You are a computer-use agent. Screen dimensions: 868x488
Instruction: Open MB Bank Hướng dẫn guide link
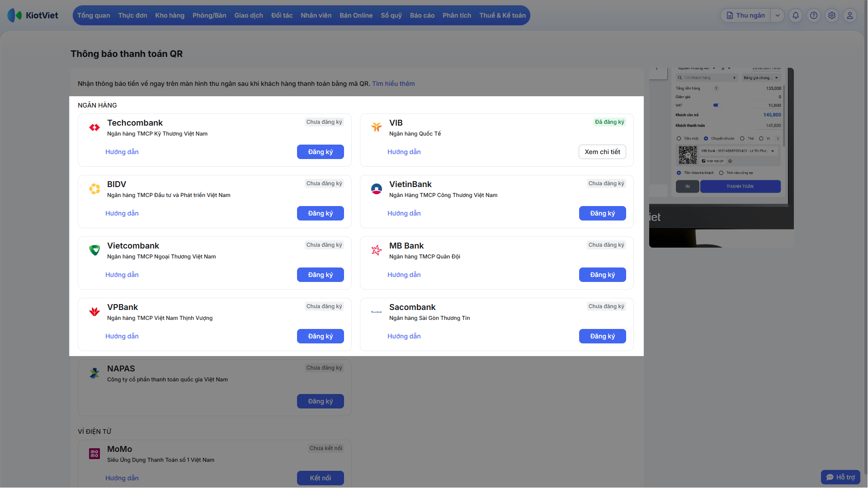[404, 275]
